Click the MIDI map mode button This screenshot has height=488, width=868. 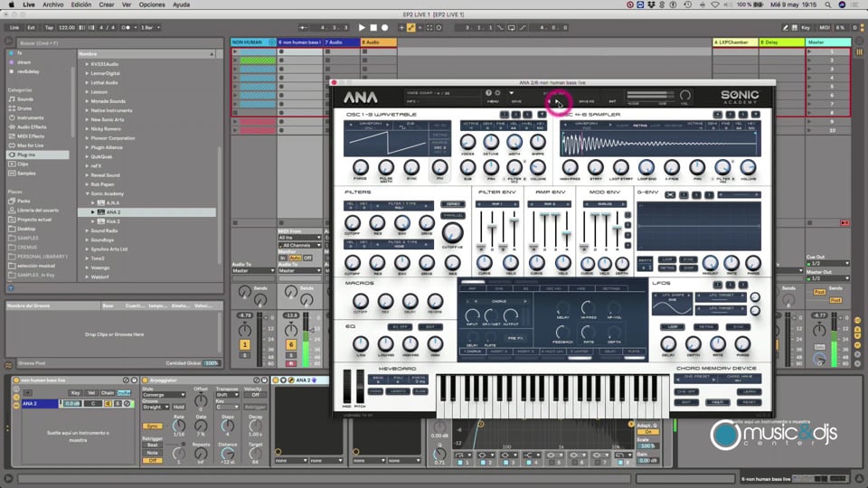tap(825, 27)
